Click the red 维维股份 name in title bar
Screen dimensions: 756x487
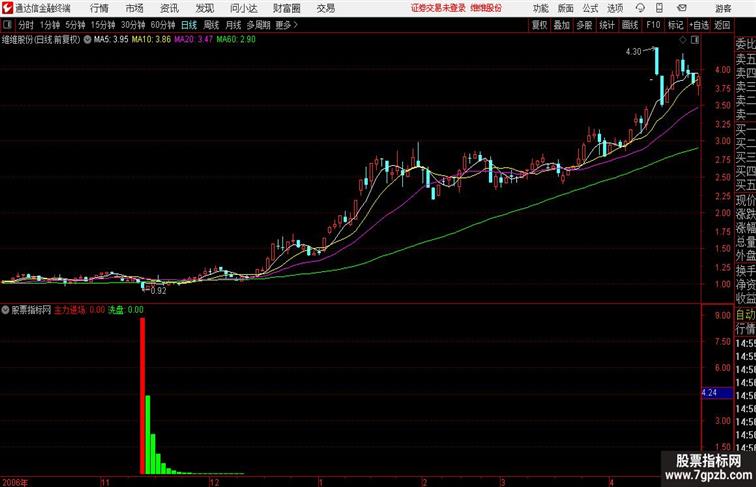click(486, 8)
